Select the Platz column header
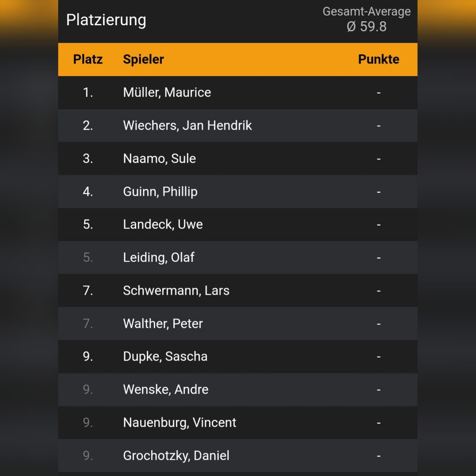The image size is (476, 476). 88,59
